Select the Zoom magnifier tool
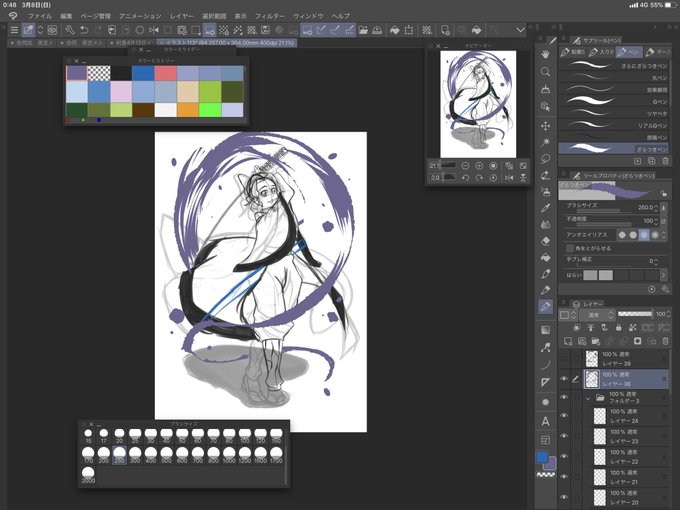Viewport: 680px width, 510px height. [546, 72]
